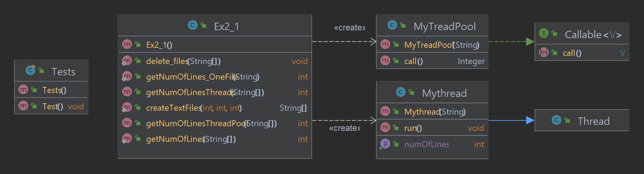Select getNumOfLinesThreads(String[]) method

click(205, 92)
